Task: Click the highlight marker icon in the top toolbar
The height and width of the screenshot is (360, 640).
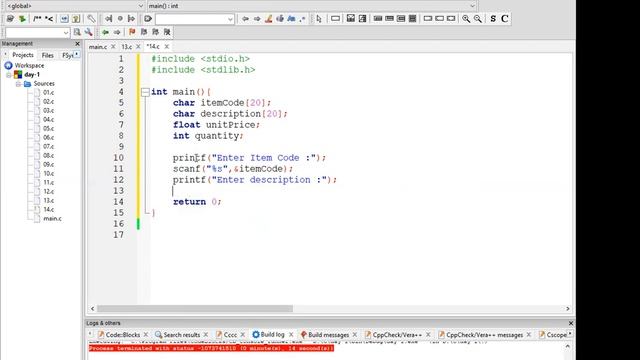Action: point(268,19)
